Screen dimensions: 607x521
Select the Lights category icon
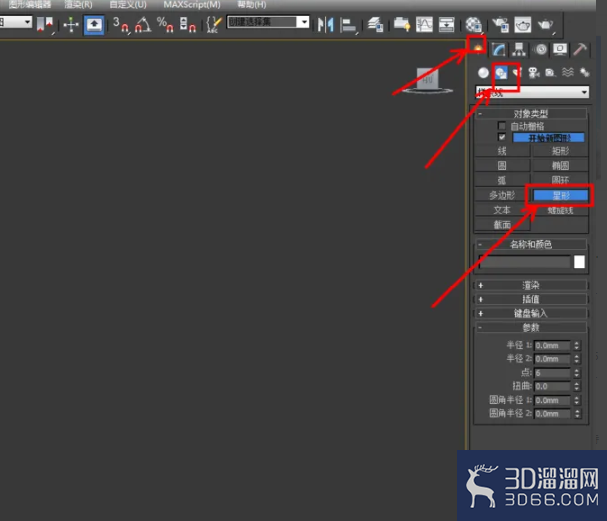click(516, 72)
